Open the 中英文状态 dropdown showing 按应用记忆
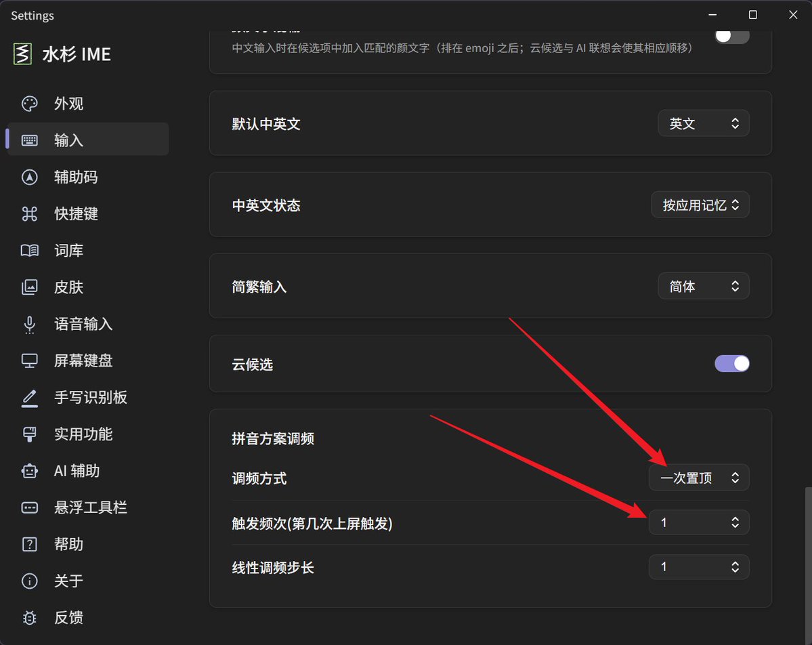The image size is (812, 645). [700, 205]
